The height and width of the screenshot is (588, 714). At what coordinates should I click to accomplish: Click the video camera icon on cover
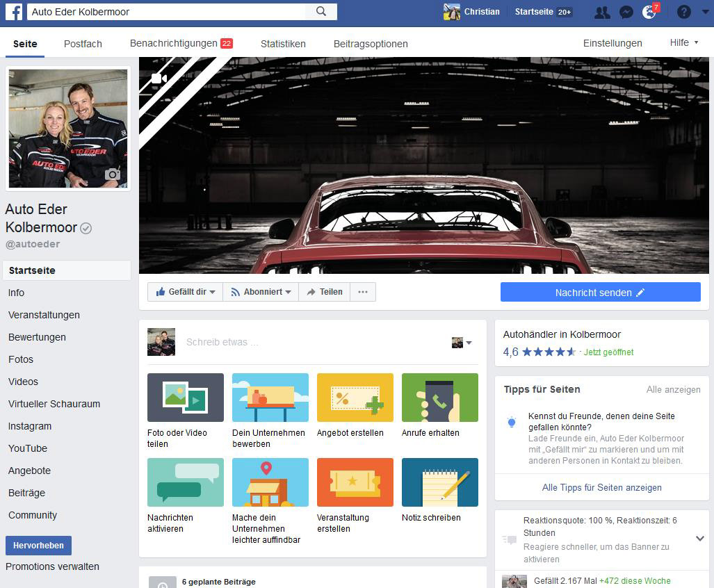[159, 79]
